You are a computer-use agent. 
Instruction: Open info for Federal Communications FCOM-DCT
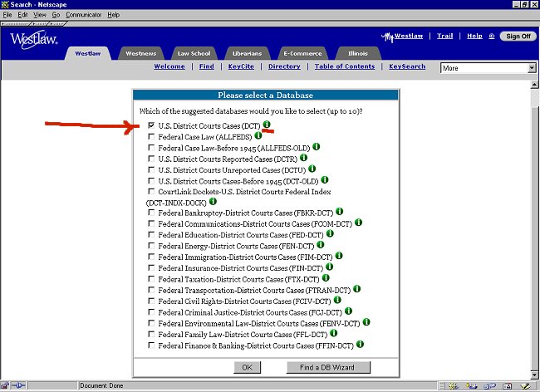[x=359, y=223]
